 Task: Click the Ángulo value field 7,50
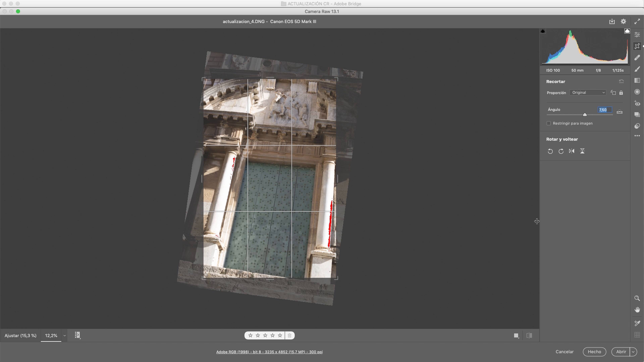point(605,110)
